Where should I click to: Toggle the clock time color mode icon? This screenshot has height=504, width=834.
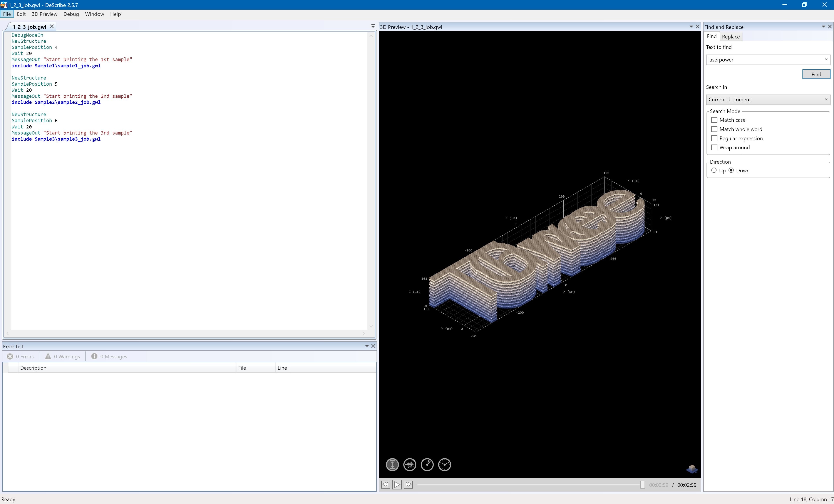[x=444, y=465]
